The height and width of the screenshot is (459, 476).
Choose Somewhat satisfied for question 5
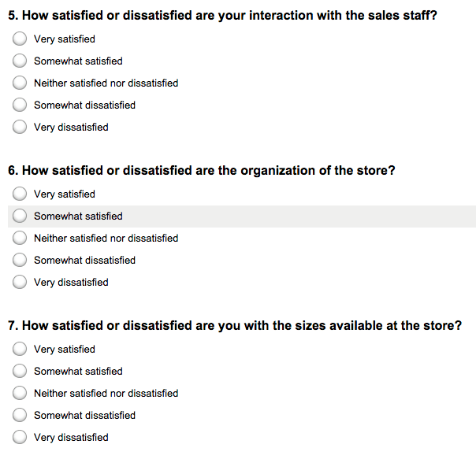tap(20, 61)
